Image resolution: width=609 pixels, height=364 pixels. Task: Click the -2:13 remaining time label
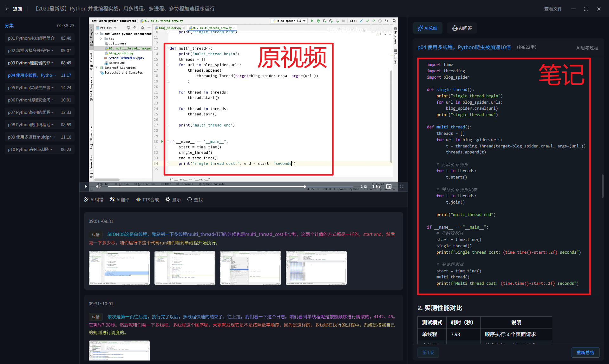363,186
